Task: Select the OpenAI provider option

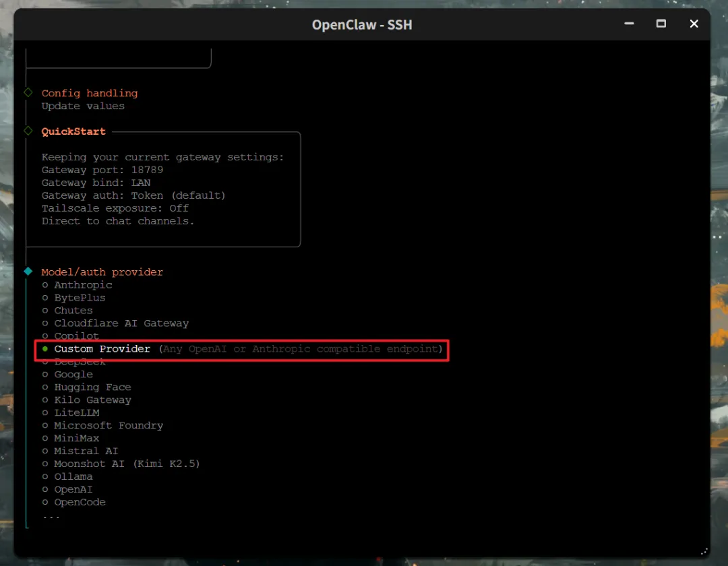Action: (x=67, y=489)
